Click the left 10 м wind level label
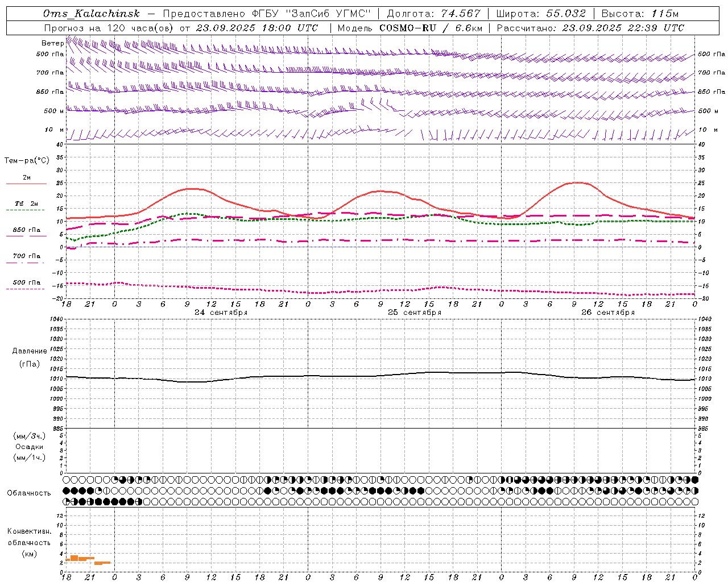The width and height of the screenshot is (728, 582). [x=55, y=130]
